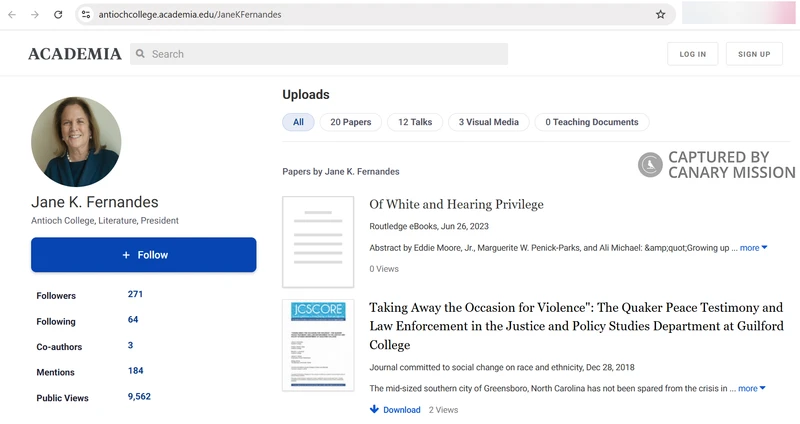The image size is (800, 424).
Task: Click the LOG IN button
Action: 692,54
